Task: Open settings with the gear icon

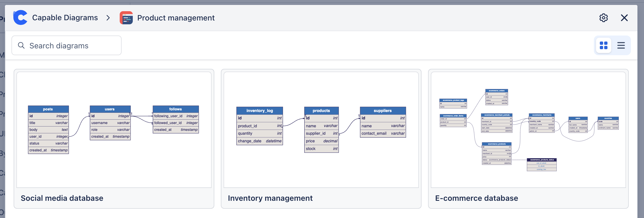Action: [x=603, y=18]
